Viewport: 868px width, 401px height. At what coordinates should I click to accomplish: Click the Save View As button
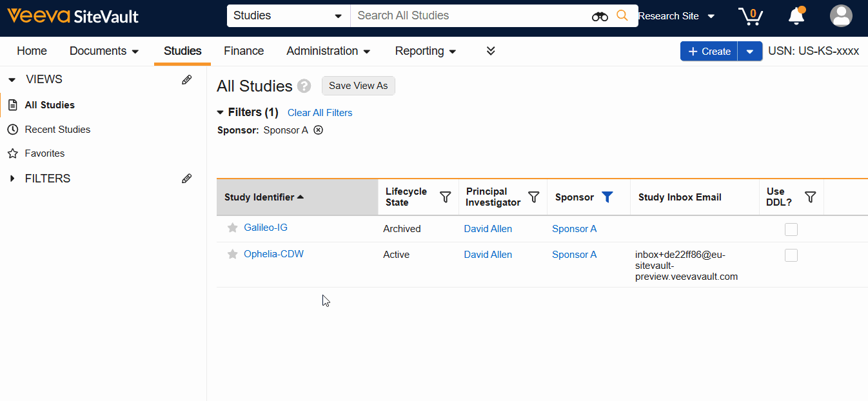(358, 86)
